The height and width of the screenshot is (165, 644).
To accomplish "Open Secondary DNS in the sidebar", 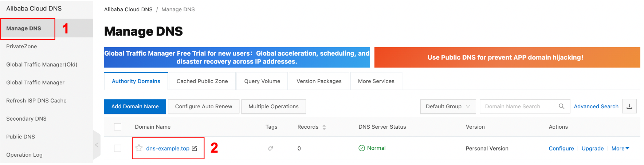I will [x=26, y=118].
